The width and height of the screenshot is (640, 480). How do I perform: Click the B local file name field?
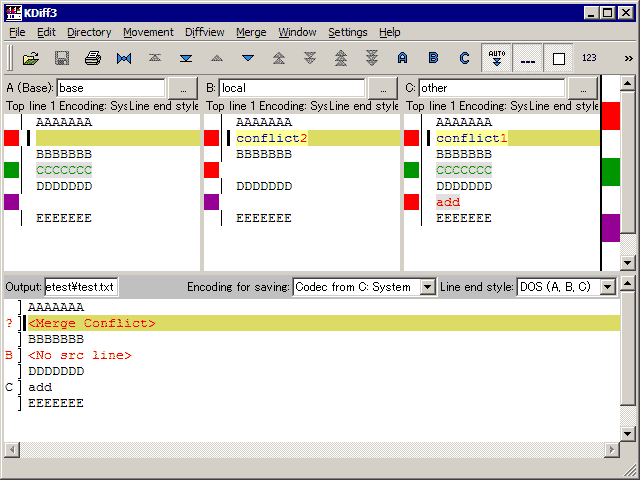tap(291, 88)
